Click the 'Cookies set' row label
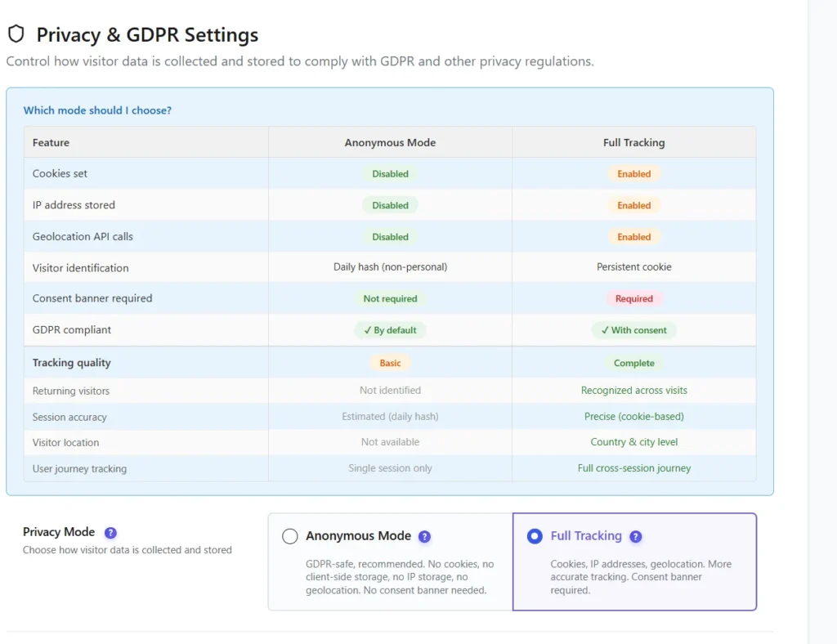Image resolution: width=837 pixels, height=644 pixels. click(x=60, y=173)
